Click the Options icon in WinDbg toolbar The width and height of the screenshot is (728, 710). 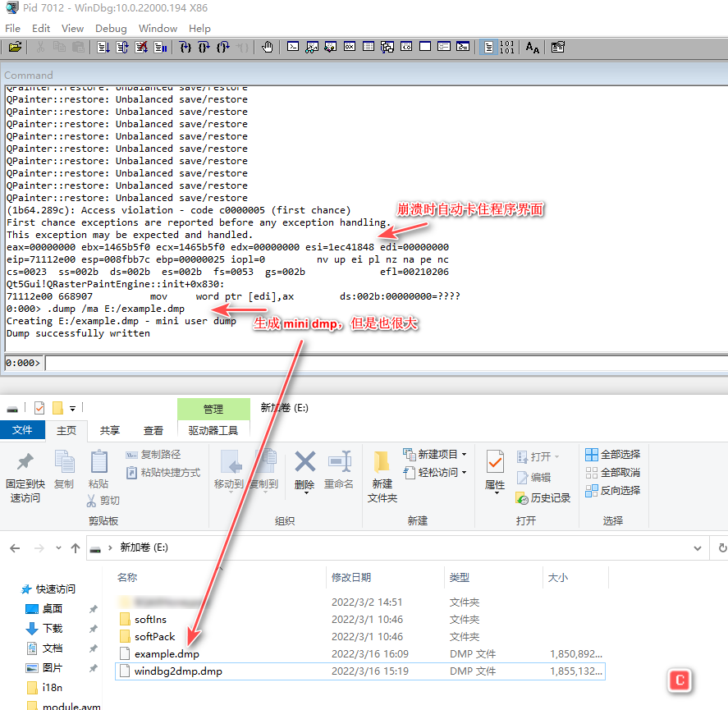pyautogui.click(x=557, y=47)
